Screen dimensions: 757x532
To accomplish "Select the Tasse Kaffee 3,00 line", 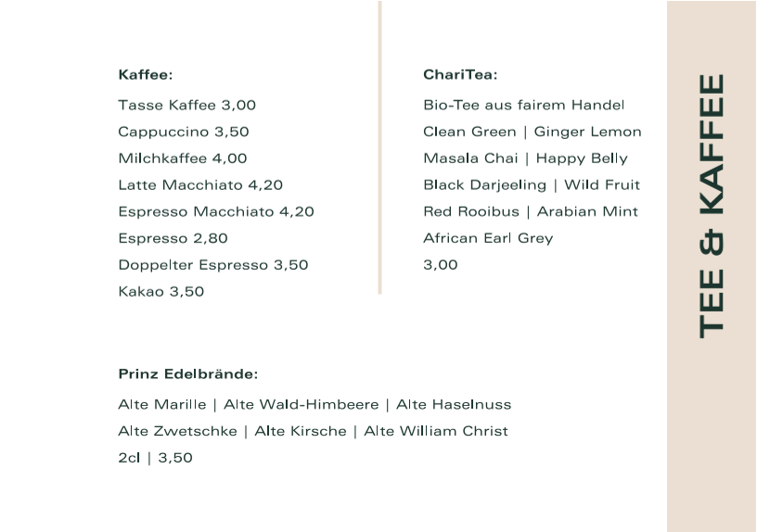I will click(186, 105).
